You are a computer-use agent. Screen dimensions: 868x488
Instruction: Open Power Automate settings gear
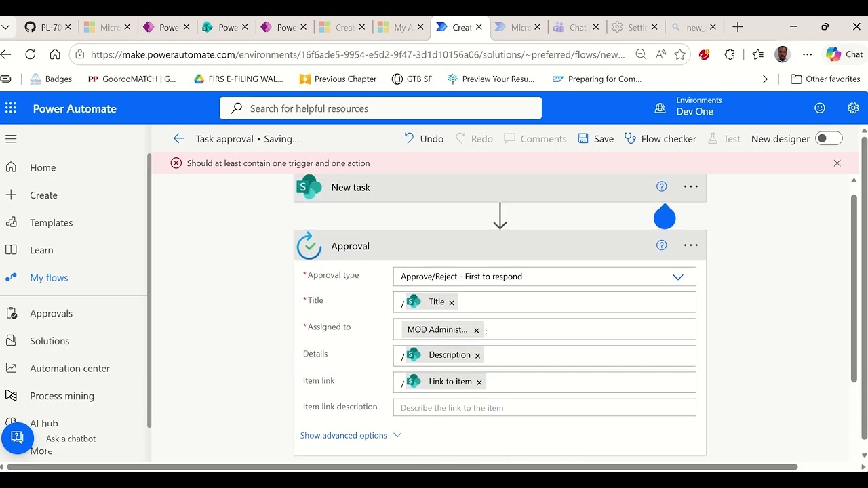point(853,108)
